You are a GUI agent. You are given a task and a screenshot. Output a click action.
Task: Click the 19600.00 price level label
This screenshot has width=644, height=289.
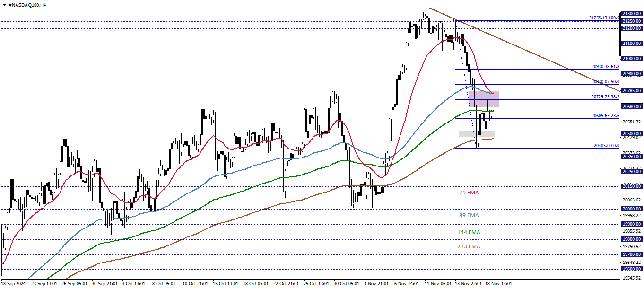point(632,269)
